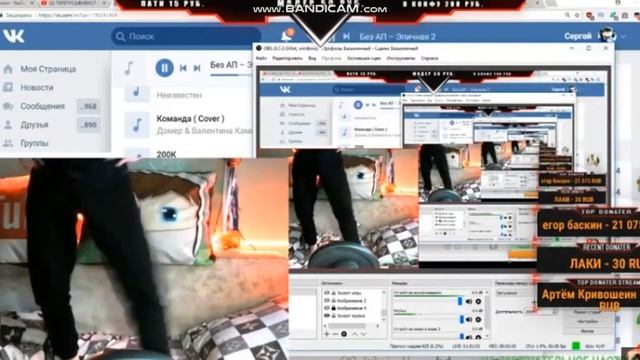Click the OBS mixer vertical scrollbar
The height and width of the screenshot is (360, 640).
(488, 312)
